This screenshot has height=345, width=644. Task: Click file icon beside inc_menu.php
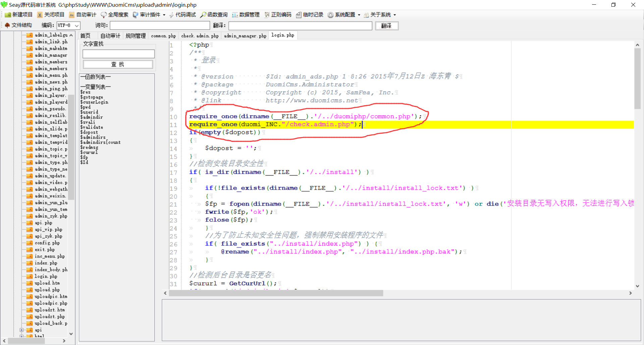(30, 256)
